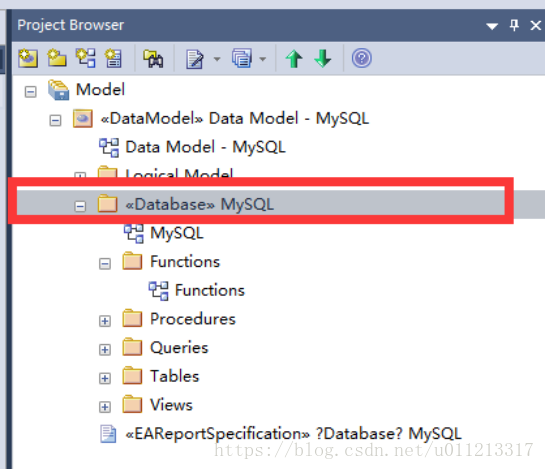
Task: Select the Functions folder label
Action: 185,261
